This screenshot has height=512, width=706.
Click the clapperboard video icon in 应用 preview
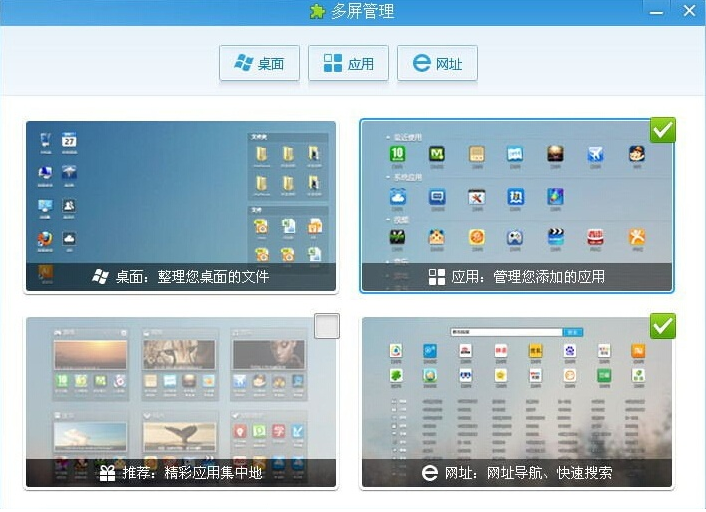556,236
